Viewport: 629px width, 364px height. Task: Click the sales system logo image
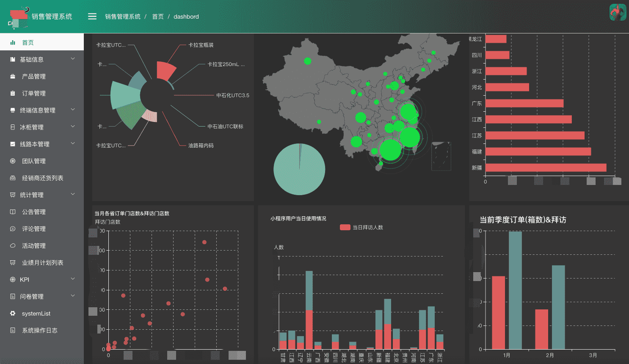pyautogui.click(x=19, y=17)
